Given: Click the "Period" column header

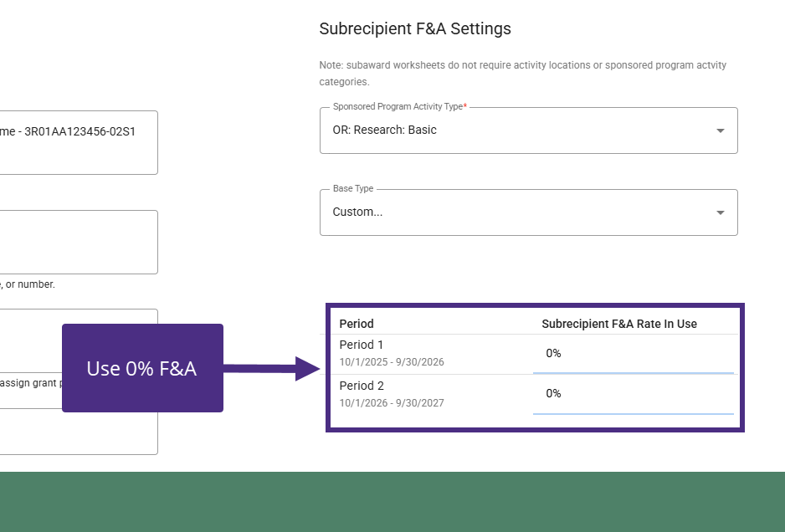Looking at the screenshot, I should point(357,324).
